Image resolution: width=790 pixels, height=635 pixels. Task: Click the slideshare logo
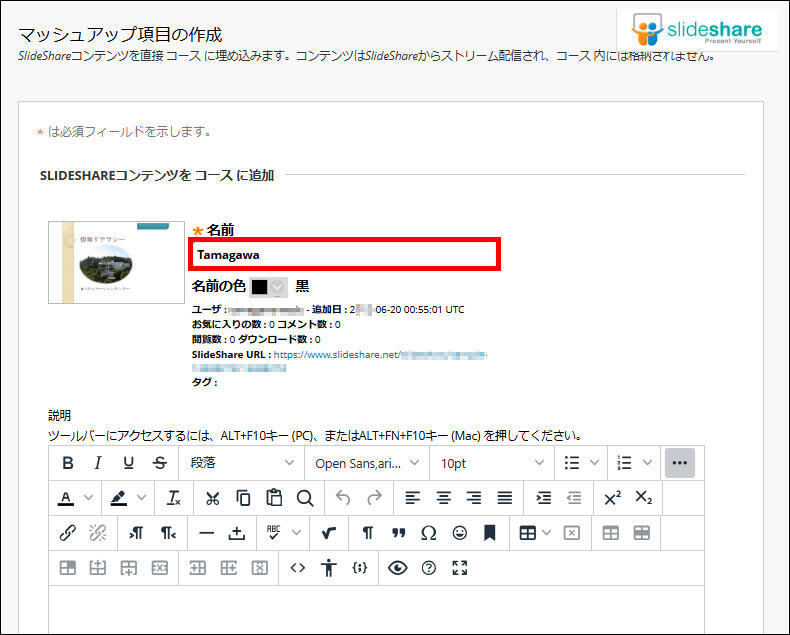pos(698,30)
